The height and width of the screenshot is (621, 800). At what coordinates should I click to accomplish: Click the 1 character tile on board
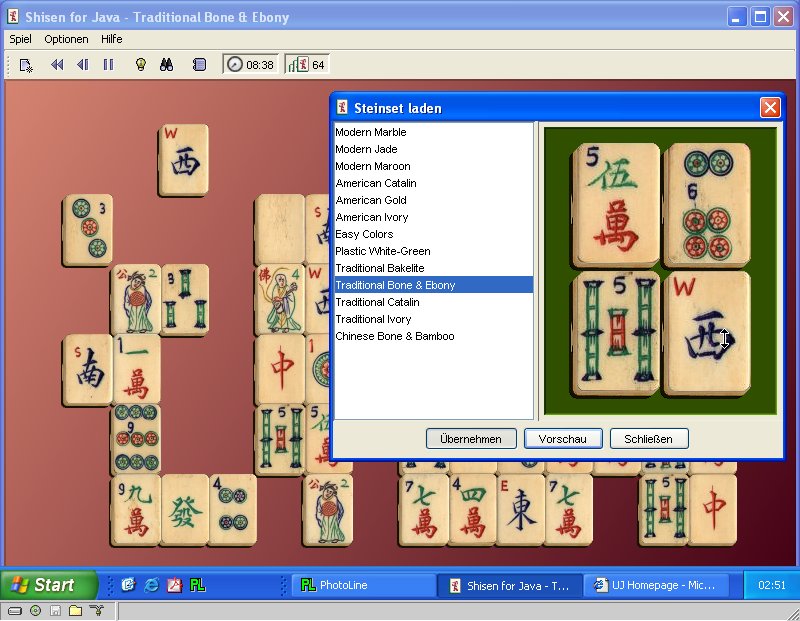click(x=136, y=370)
